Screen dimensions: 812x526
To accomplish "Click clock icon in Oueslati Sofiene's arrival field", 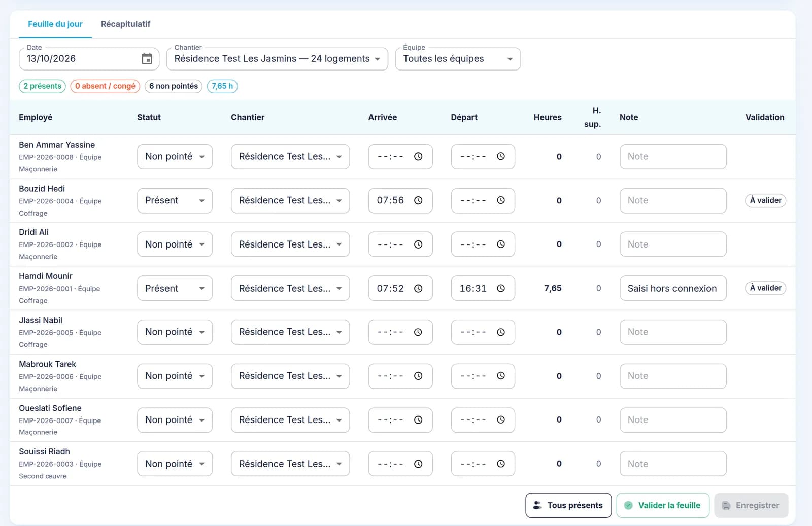I will [418, 420].
